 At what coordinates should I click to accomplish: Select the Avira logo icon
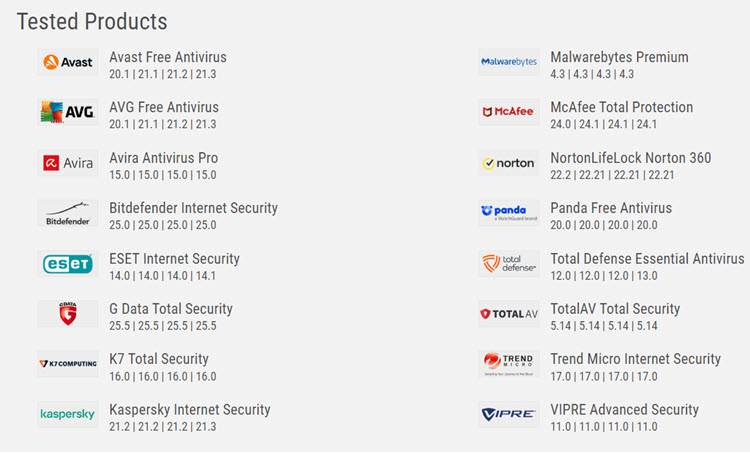click(x=68, y=163)
